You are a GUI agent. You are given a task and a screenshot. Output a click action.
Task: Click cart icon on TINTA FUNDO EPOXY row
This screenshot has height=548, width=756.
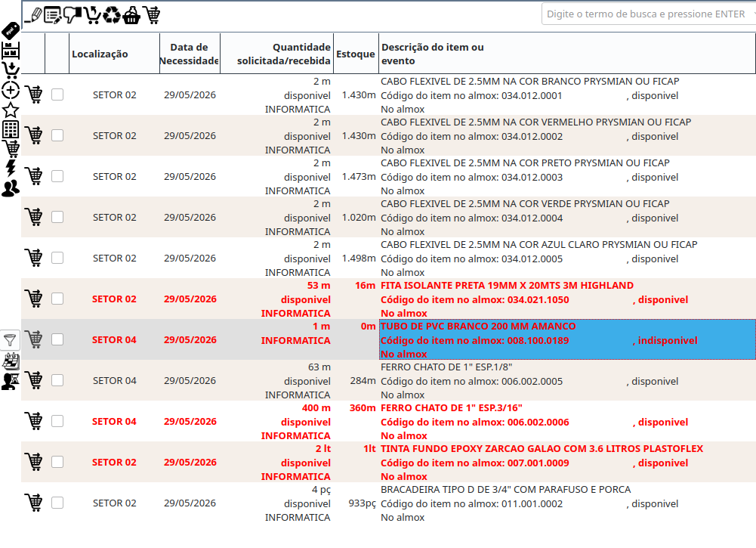pyautogui.click(x=33, y=462)
